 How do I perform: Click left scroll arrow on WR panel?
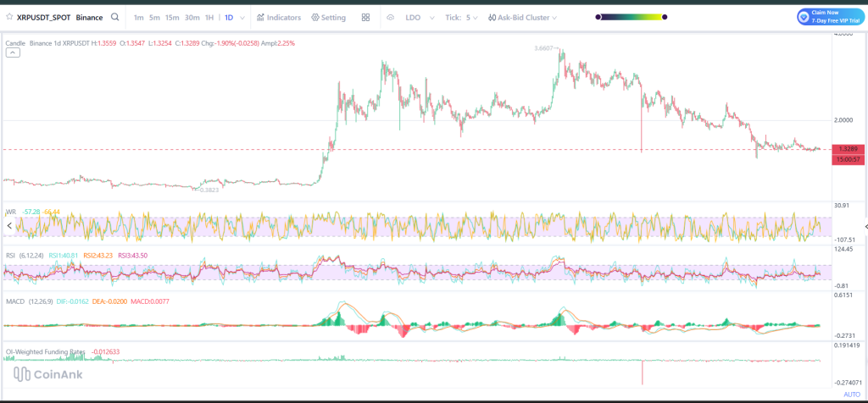[8, 226]
